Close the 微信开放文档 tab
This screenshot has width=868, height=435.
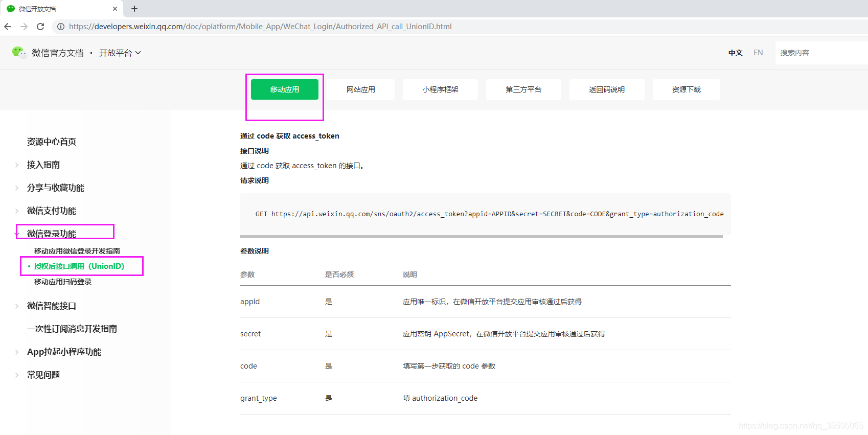[115, 9]
